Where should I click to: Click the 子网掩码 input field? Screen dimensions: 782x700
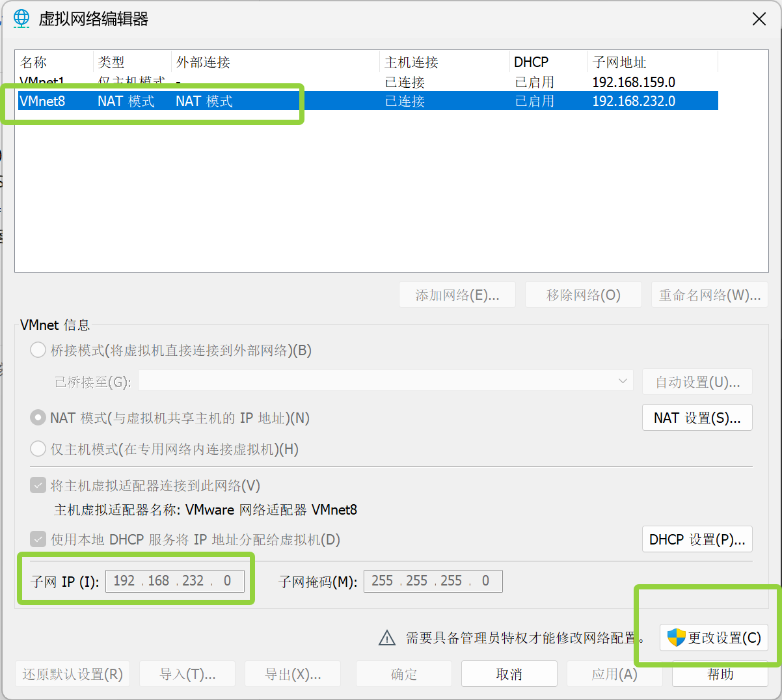(433, 581)
